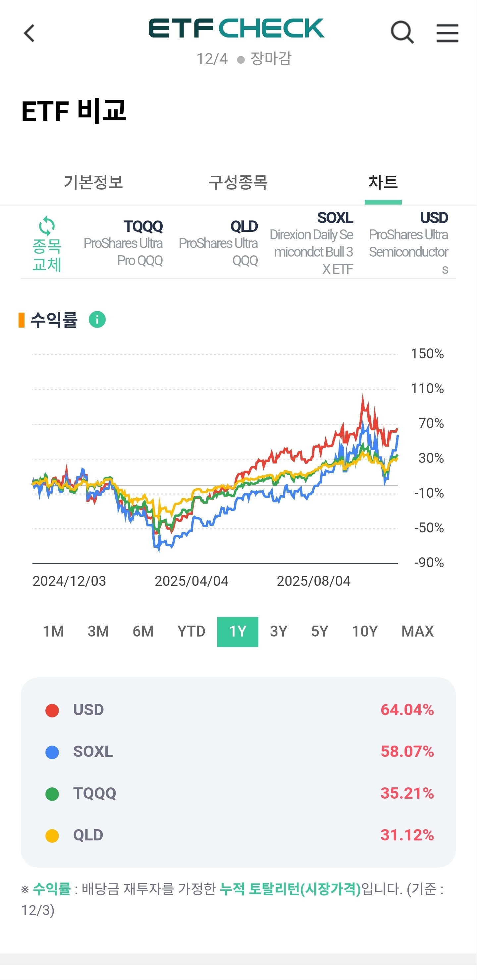This screenshot has width=477, height=980.
Task: Switch to the 기본정보 tab
Action: [93, 182]
